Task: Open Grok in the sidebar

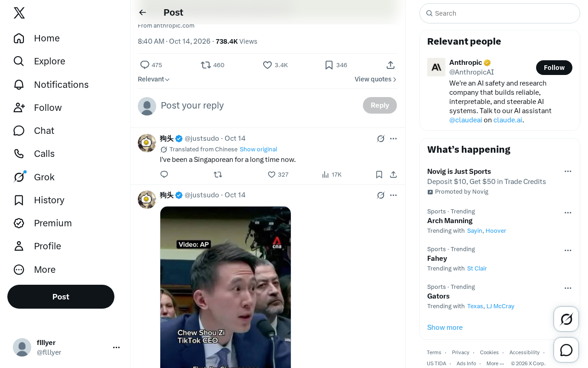Action: tap(34, 177)
